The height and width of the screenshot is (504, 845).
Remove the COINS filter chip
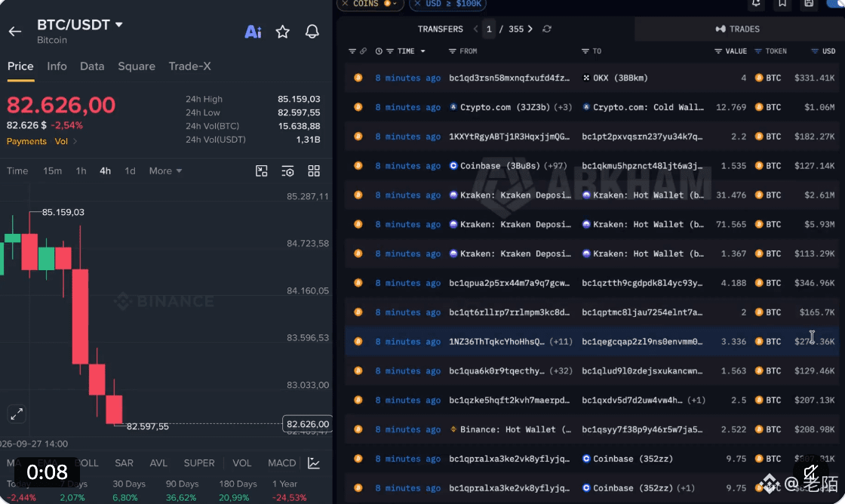345,4
